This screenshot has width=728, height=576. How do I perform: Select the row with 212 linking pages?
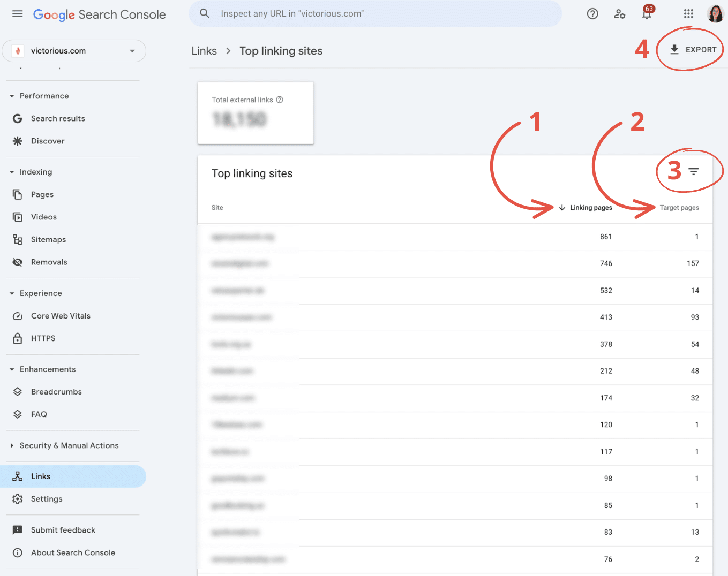455,371
